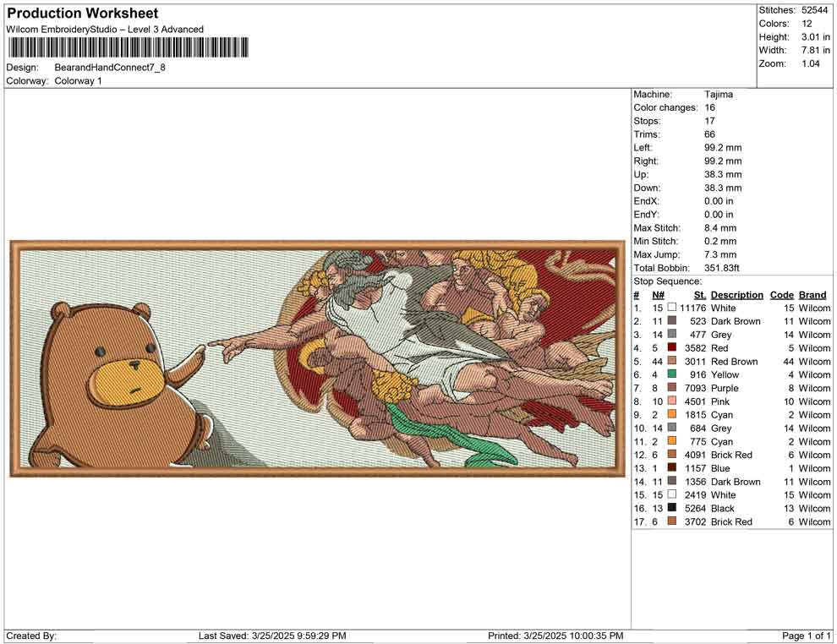Viewport: 837px width, 644px height.
Task: Click the barcode under the worksheet title
Action: pyautogui.click(x=129, y=47)
